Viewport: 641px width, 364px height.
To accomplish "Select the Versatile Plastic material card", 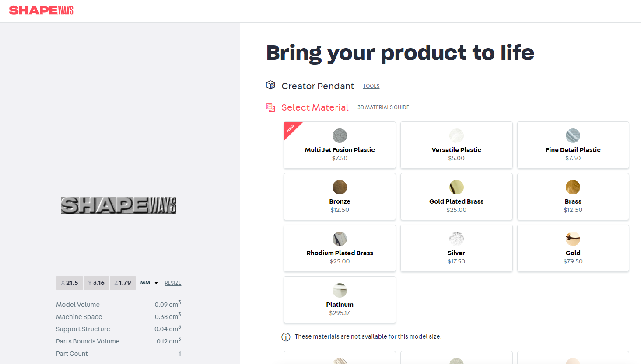I will [456, 145].
